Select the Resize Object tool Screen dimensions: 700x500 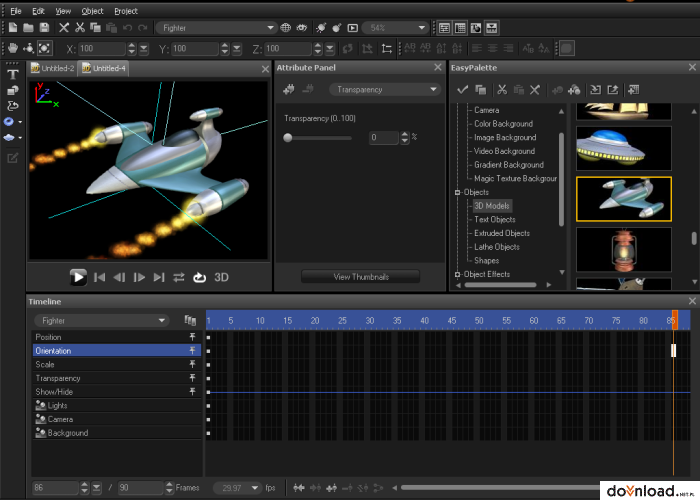[45, 48]
